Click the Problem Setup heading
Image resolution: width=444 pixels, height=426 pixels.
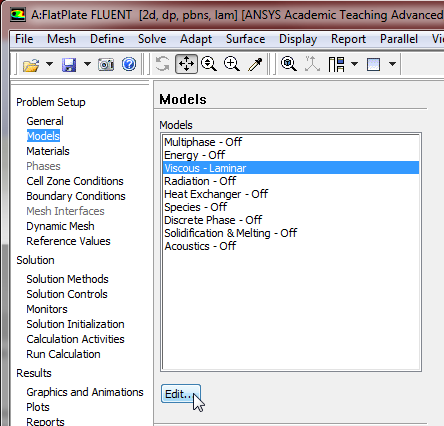click(51, 102)
